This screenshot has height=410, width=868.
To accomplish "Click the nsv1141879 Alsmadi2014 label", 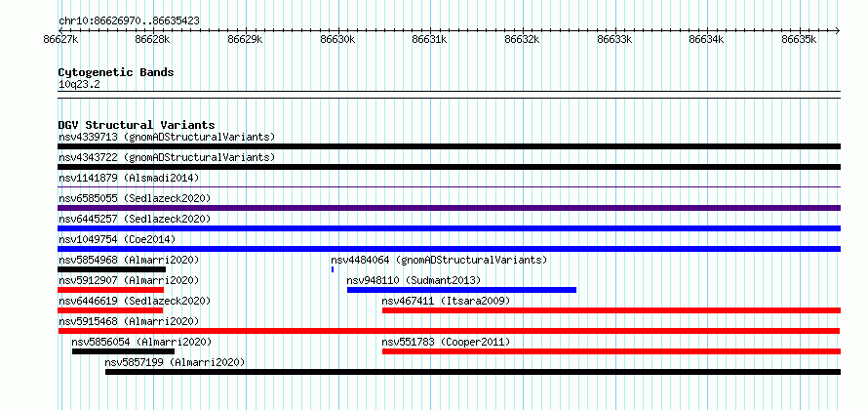I will [x=129, y=178].
